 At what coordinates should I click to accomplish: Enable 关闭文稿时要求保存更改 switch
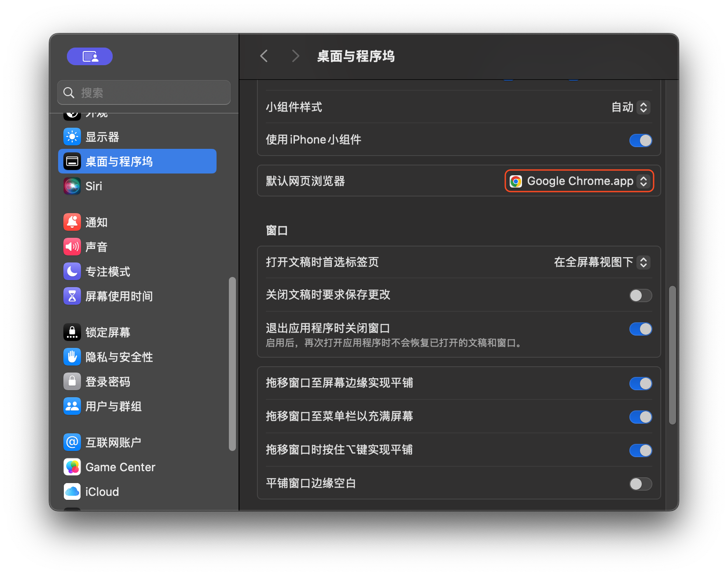[640, 295]
